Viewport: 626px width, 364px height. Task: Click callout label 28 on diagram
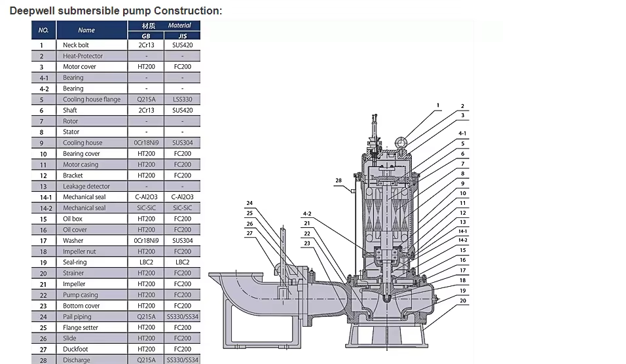click(x=339, y=181)
